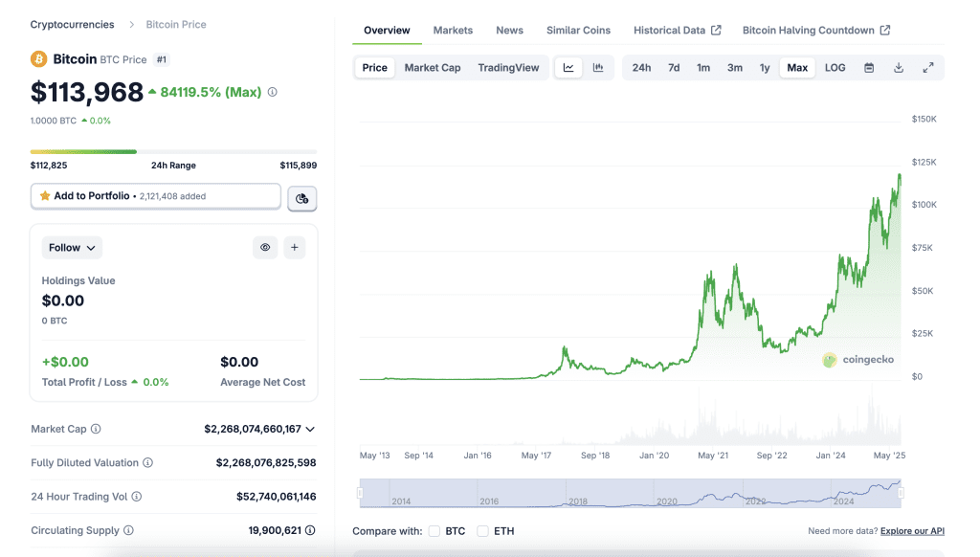Click the $113,968 price text
The width and height of the screenshot is (980, 557).
87,93
